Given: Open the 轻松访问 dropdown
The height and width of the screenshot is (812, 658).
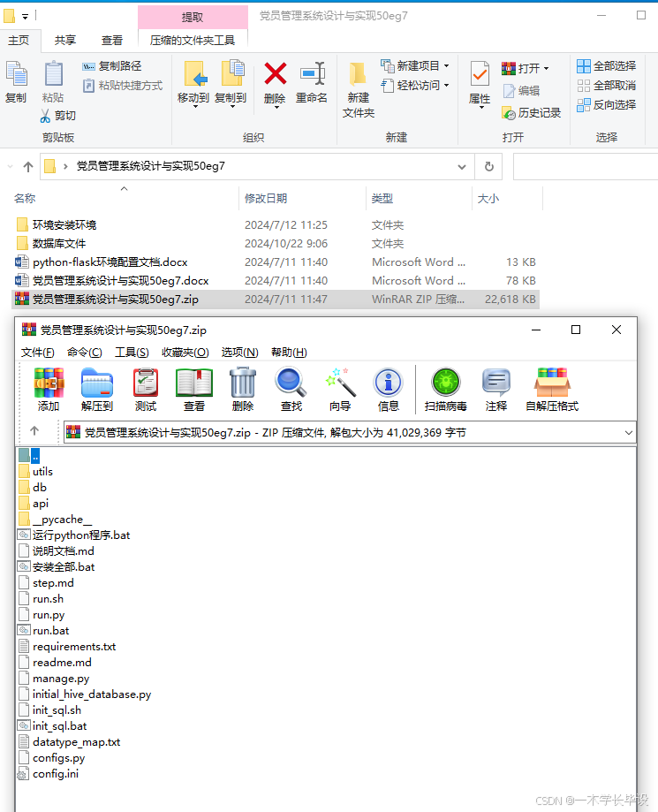Looking at the screenshot, I should (446, 86).
